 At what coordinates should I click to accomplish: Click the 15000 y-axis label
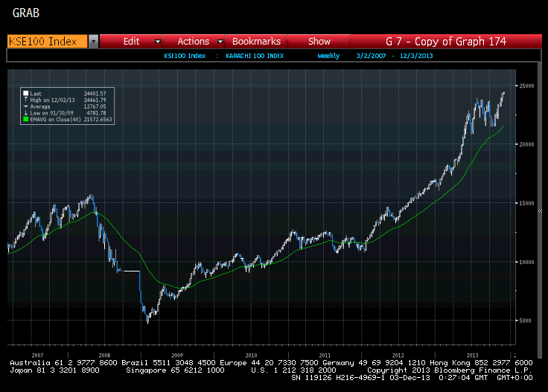pyautogui.click(x=526, y=203)
